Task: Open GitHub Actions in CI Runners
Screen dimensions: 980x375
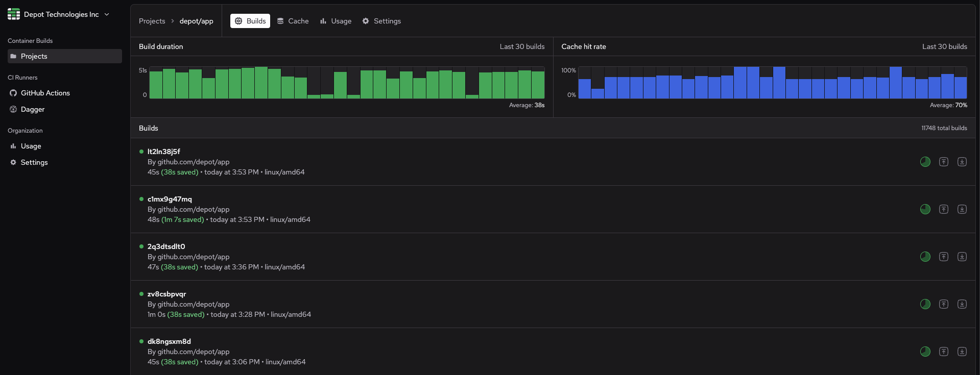Action: (45, 93)
